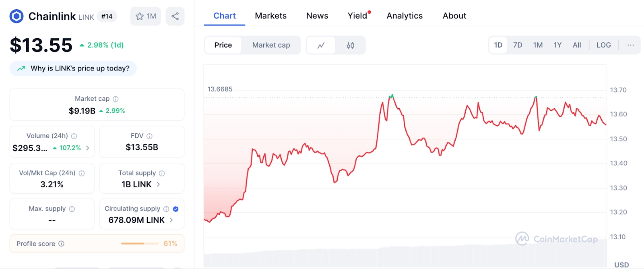The width and height of the screenshot is (644, 269).
Task: Switch to candlestick chart icon
Action: click(x=350, y=45)
